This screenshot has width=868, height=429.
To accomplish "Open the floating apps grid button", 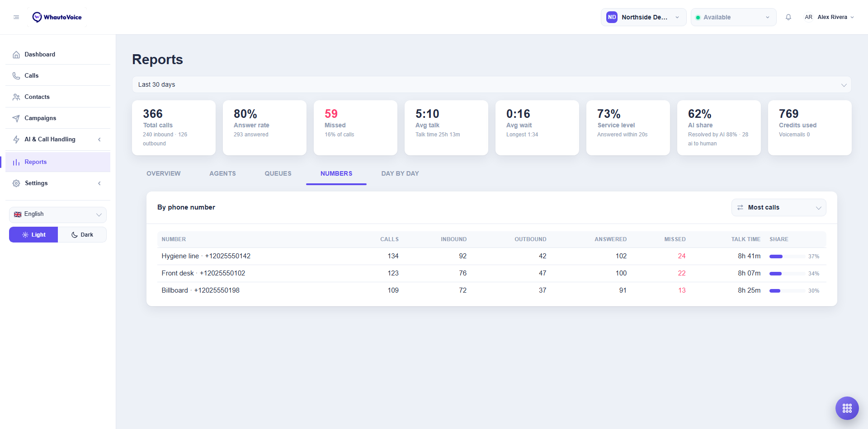I will click(x=847, y=408).
